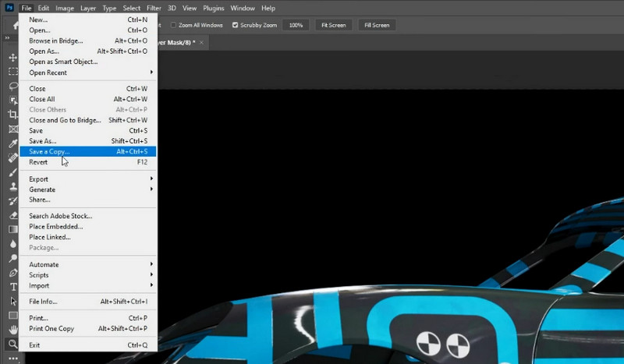Viewport: 624px width, 364px height.
Task: Select the Brush tool
Action: coord(12,171)
